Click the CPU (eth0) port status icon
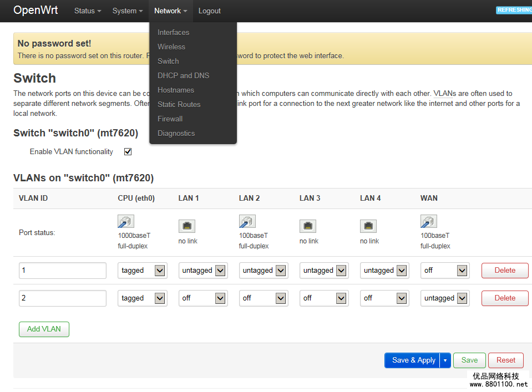532x392 pixels. [x=126, y=221]
